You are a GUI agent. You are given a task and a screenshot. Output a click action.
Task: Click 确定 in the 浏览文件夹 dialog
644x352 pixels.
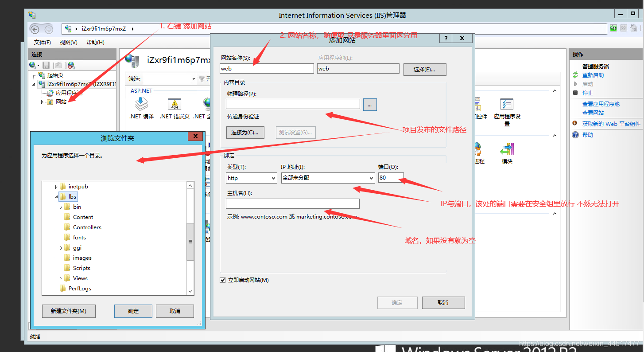click(x=133, y=311)
